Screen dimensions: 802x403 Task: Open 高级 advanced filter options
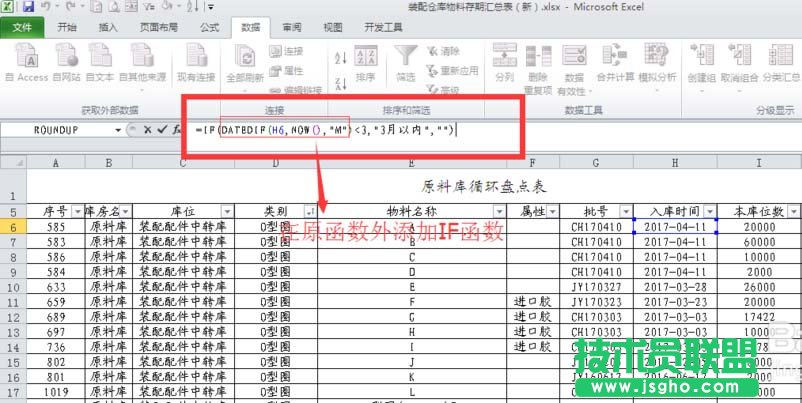[443, 91]
